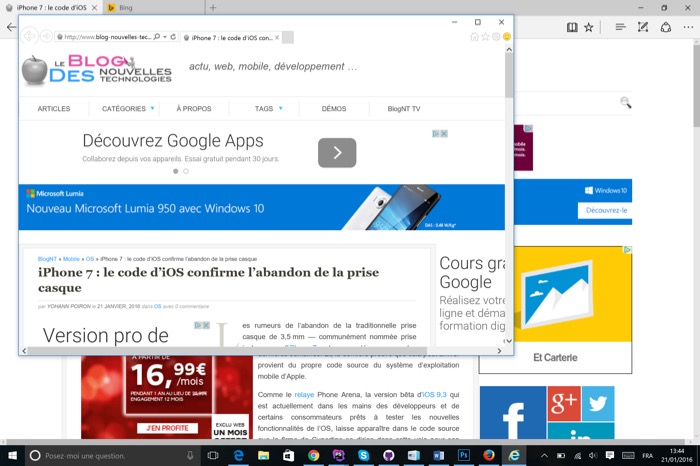Screen dimensions: 700x466
Task: Close the iPhone 7 tab in Internet Explorer
Action: pos(277,37)
